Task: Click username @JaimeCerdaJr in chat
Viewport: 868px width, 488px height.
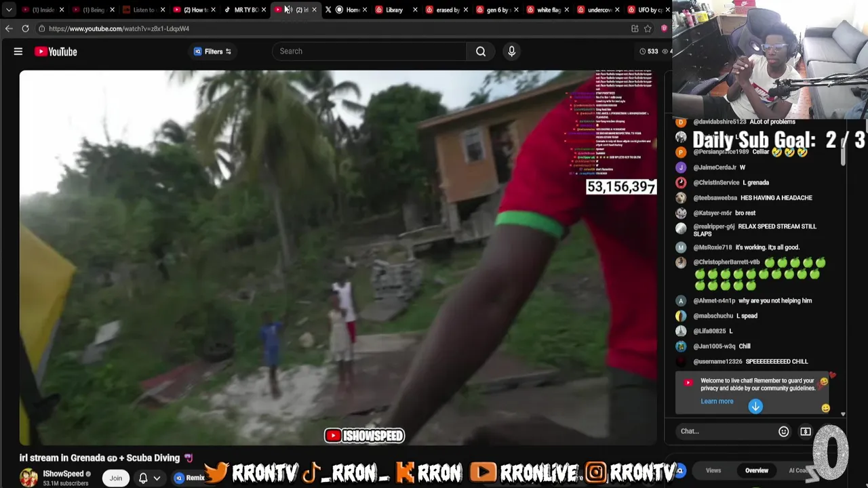Action: (715, 167)
